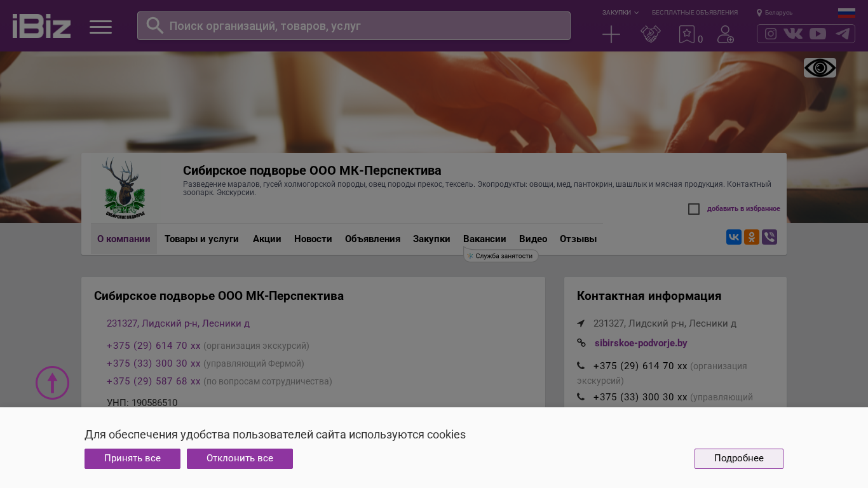Accept all cookies with Принять все
Image resolution: width=868 pixels, height=488 pixels.
tap(132, 459)
